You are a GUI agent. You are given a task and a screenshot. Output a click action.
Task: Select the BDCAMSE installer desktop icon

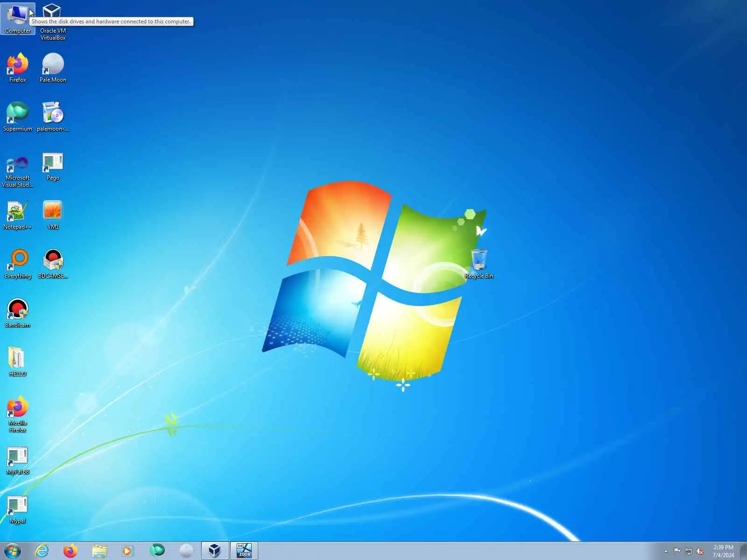coord(53,264)
